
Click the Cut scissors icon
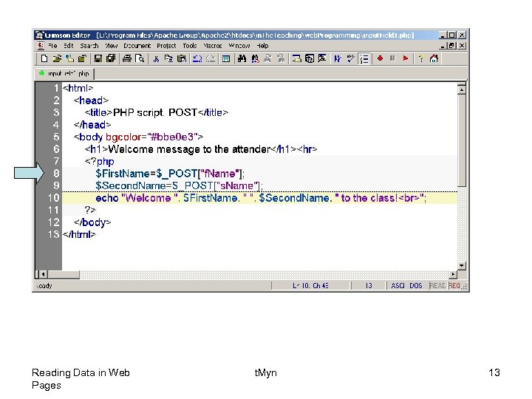coord(156,58)
